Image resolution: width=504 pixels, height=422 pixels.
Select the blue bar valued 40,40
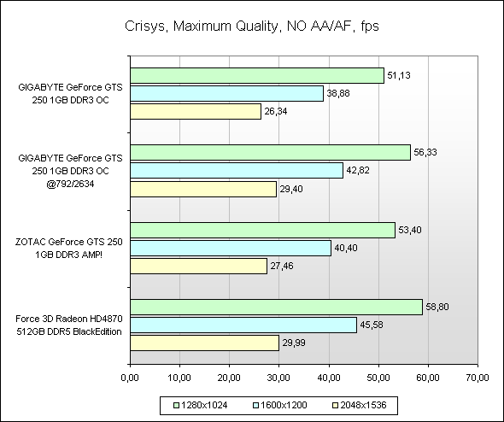click(231, 248)
